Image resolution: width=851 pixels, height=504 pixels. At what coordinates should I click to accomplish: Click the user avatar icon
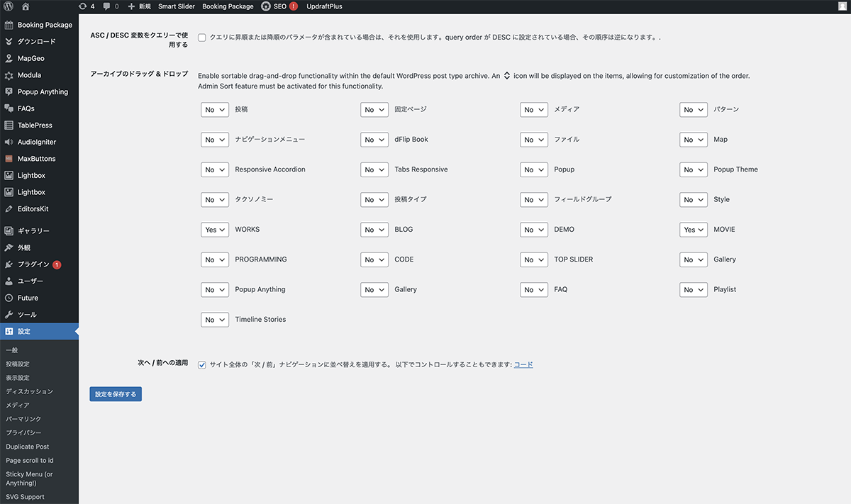pos(842,6)
